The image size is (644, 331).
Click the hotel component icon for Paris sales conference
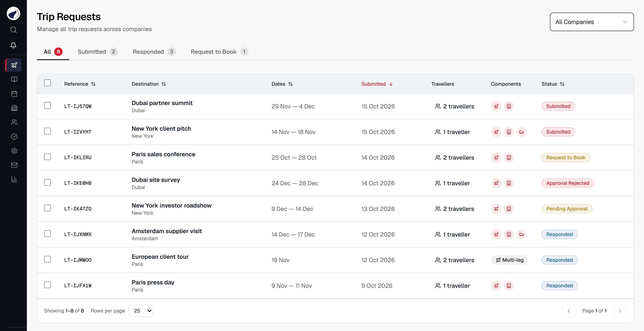point(509,158)
